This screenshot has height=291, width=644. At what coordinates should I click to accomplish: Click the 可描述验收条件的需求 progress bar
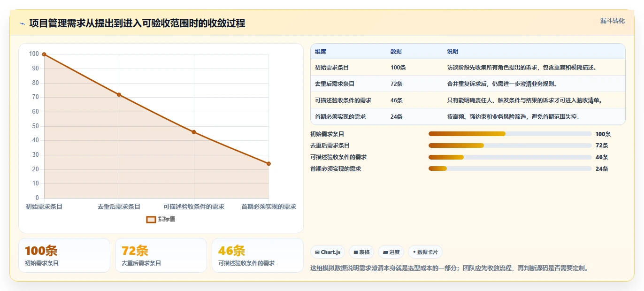[x=510, y=157]
